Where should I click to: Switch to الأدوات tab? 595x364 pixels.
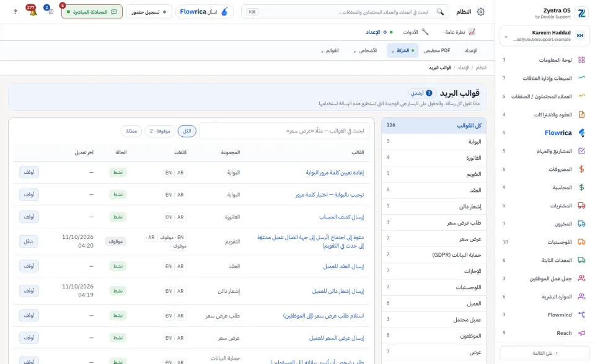(x=415, y=32)
